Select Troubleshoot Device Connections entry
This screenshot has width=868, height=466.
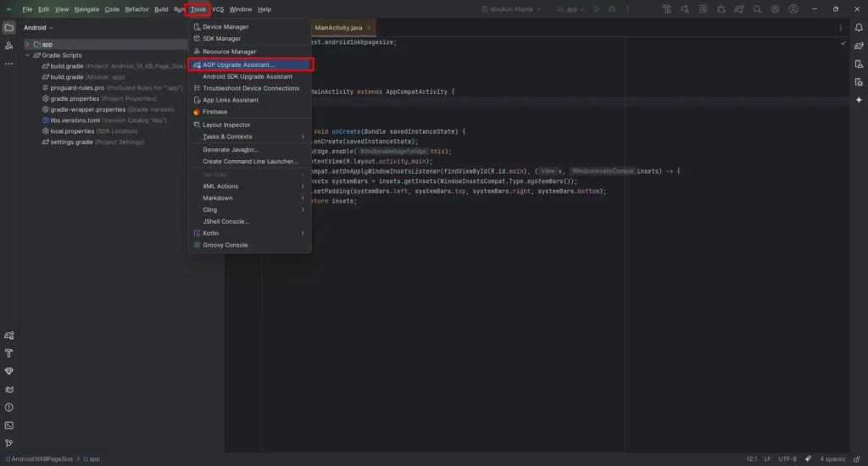(250, 89)
